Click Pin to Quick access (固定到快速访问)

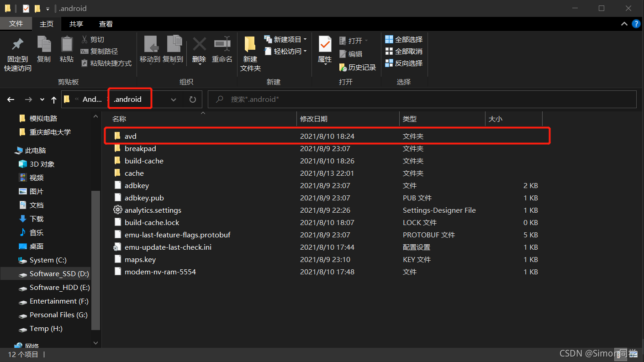(18, 54)
